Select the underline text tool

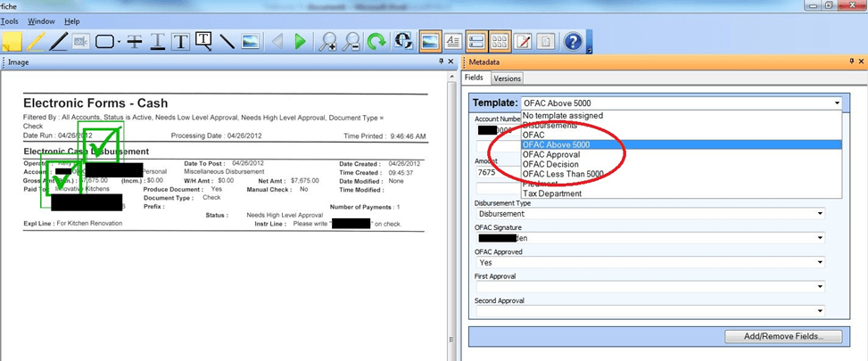point(158,42)
